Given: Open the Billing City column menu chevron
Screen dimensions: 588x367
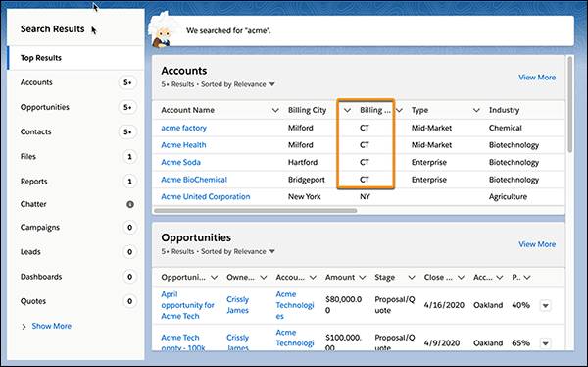Looking at the screenshot, I should (x=347, y=111).
